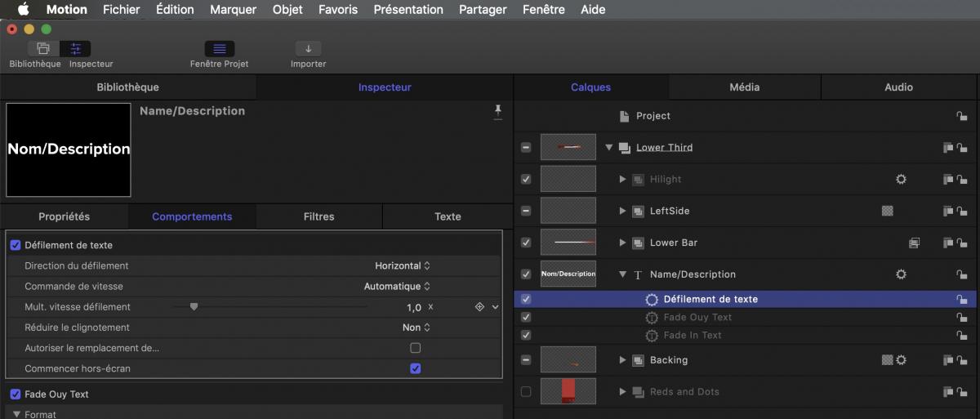Click the lock icon on Project row
The image size is (980, 419).
962,116
